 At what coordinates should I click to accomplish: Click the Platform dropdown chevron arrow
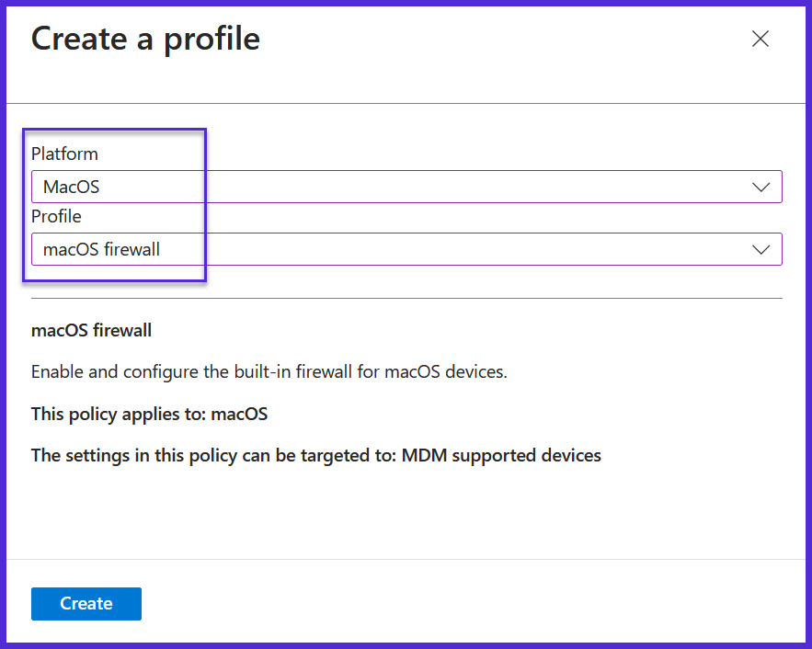tap(761, 187)
